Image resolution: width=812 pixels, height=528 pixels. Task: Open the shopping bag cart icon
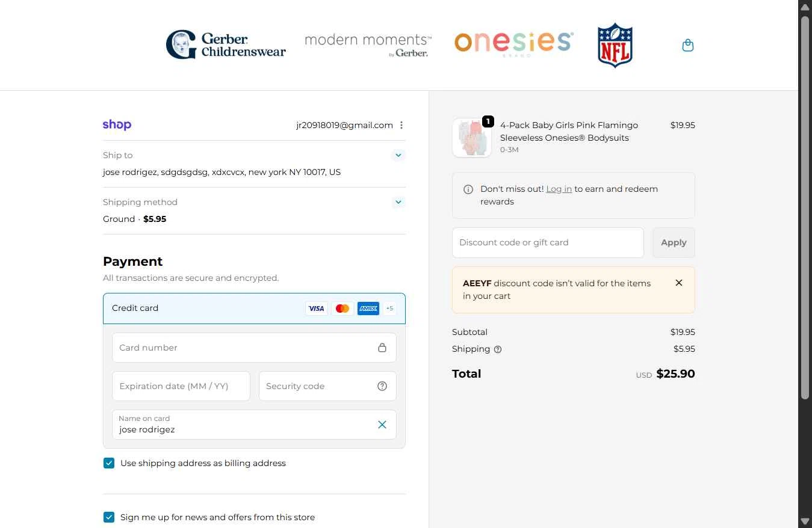(x=687, y=46)
